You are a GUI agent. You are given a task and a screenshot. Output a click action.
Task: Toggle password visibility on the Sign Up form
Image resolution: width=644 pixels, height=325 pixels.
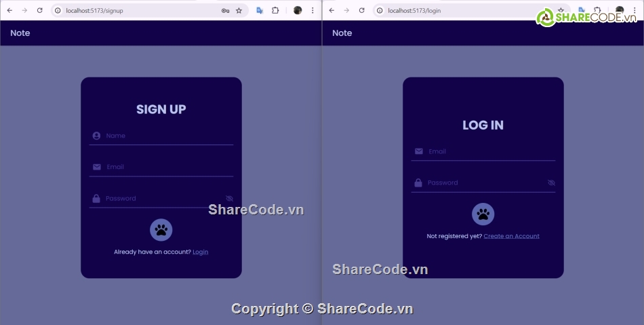coord(229,198)
